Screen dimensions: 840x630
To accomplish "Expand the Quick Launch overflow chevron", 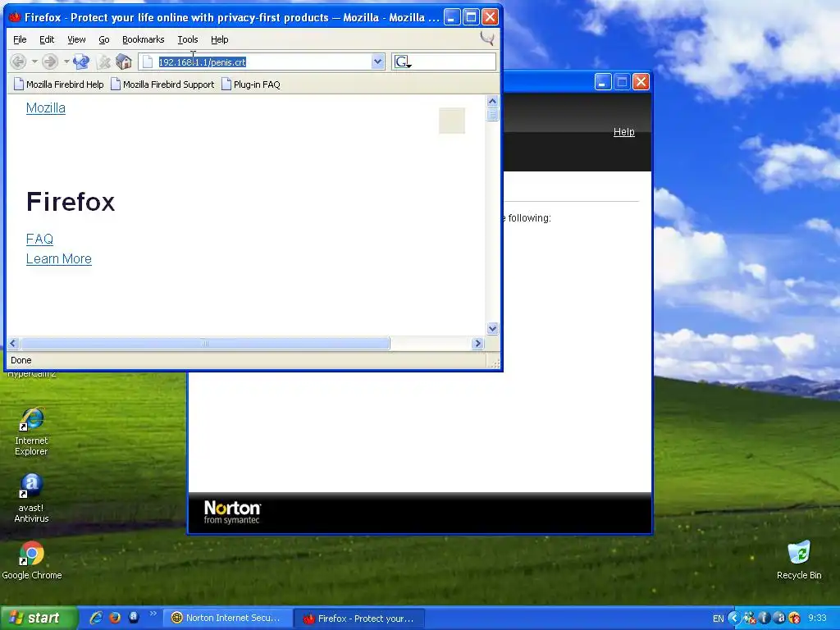I will 153,614.
